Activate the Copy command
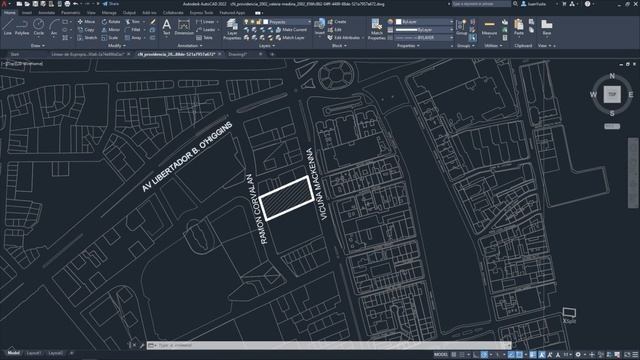This screenshot has height=360, width=640. point(86,30)
